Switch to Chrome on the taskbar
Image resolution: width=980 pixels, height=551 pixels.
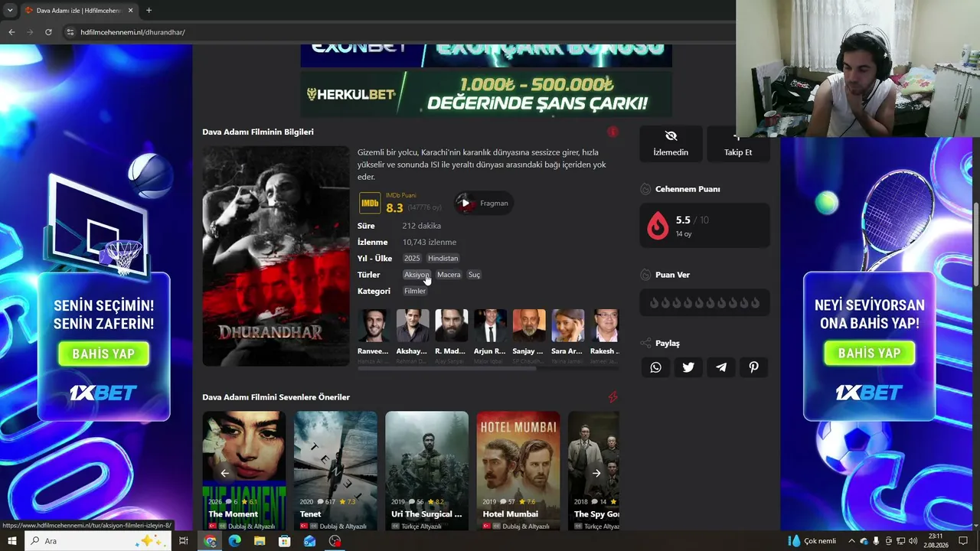tap(210, 541)
